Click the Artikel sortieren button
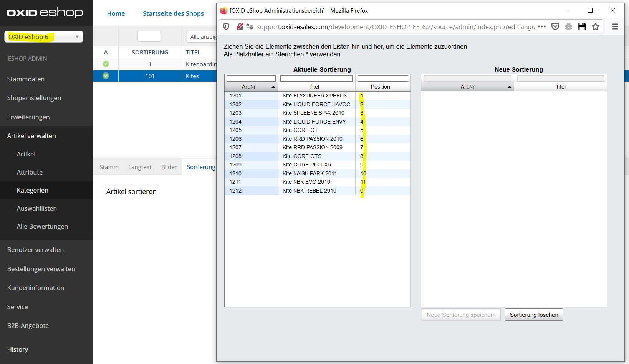 pyautogui.click(x=131, y=191)
